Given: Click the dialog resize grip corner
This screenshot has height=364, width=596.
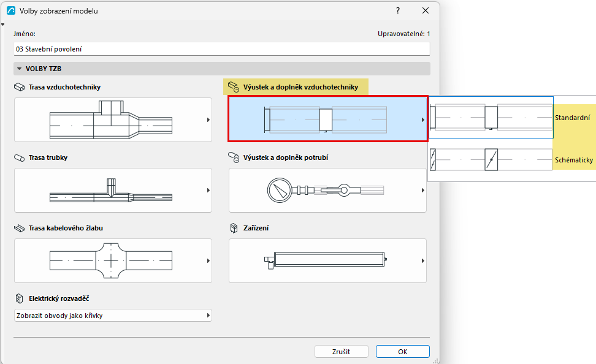Looking at the screenshot, I should point(435,360).
